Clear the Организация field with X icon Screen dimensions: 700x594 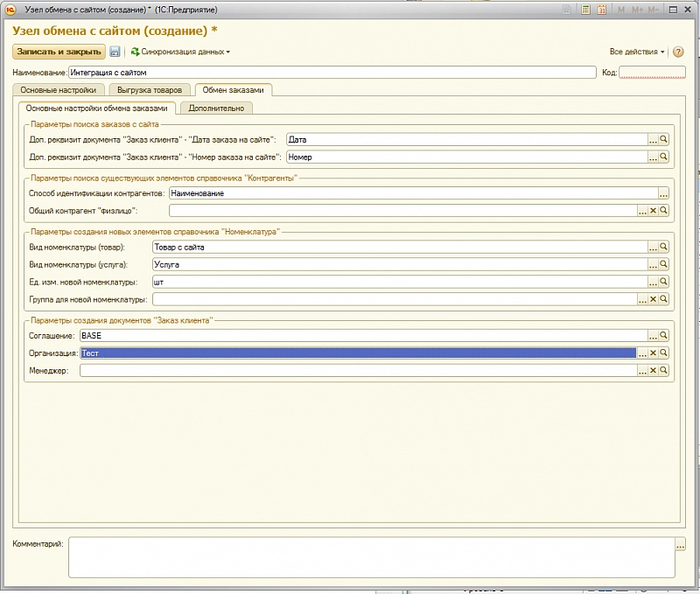[653, 353]
